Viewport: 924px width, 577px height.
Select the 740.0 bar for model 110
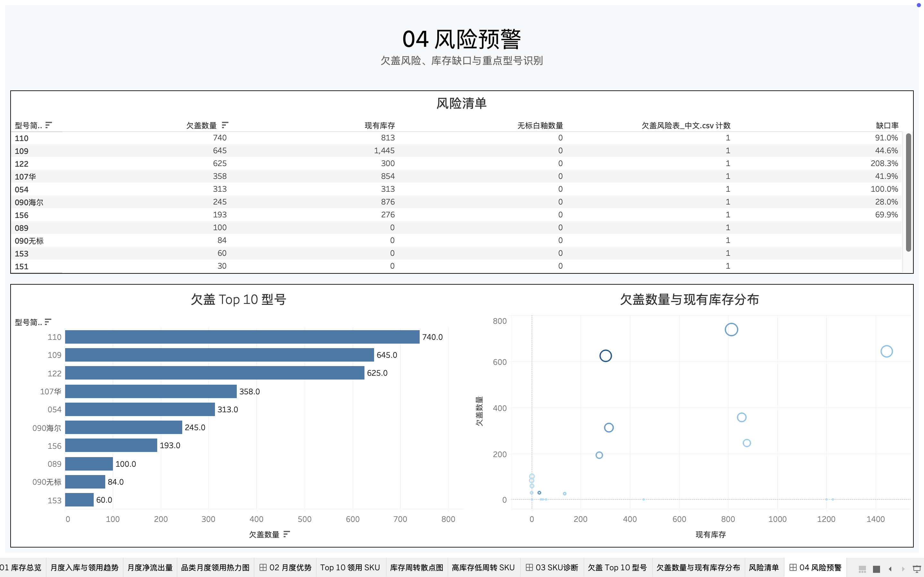pyautogui.click(x=242, y=337)
